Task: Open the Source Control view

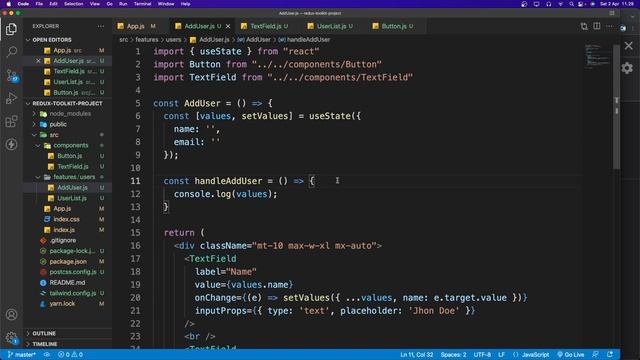Action: [x=11, y=75]
